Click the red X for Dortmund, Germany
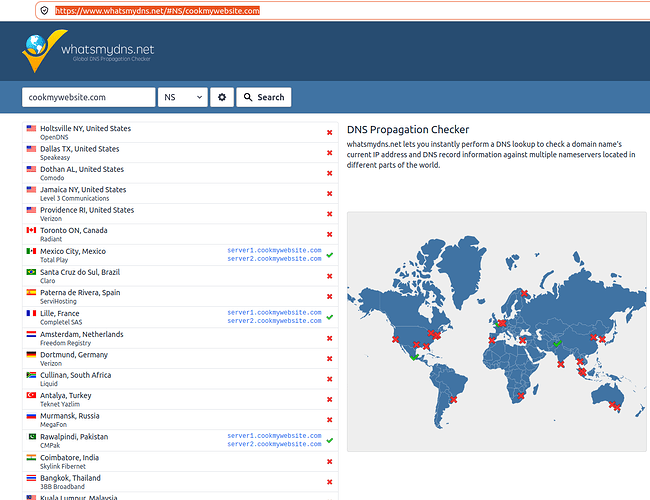The image size is (650, 500). (330, 359)
